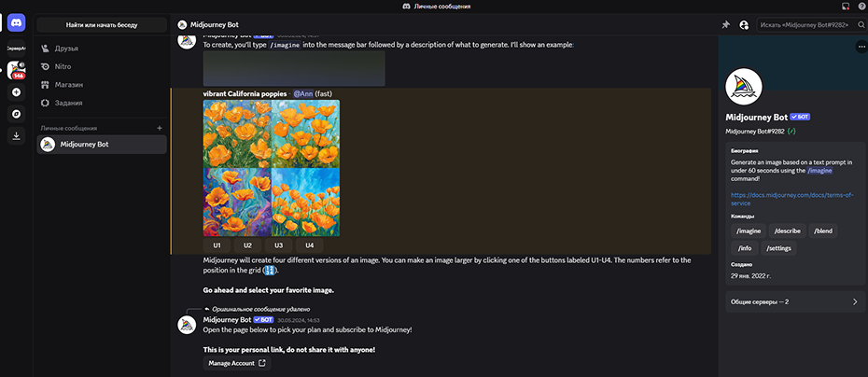Click the Задания quests icon

45,103
